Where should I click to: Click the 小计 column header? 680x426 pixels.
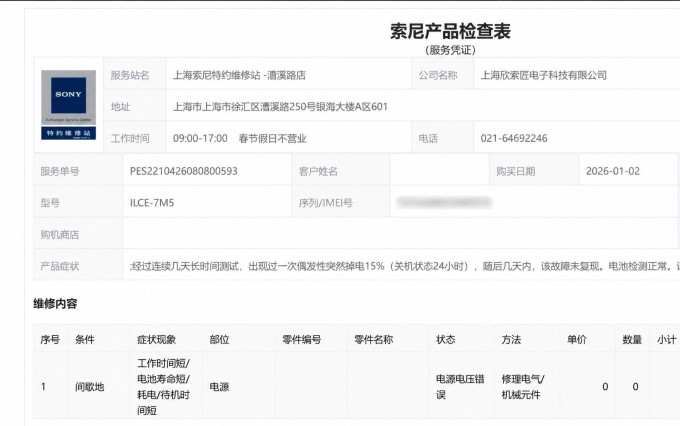[x=667, y=339]
